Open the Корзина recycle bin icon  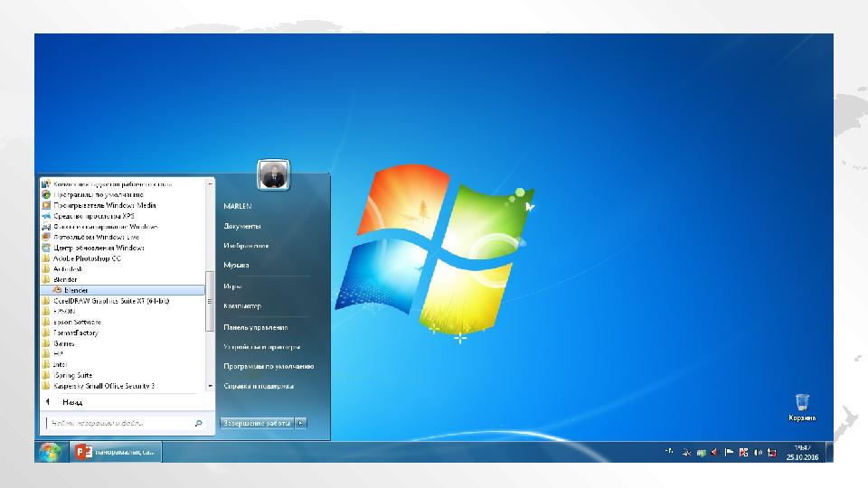[x=802, y=408]
